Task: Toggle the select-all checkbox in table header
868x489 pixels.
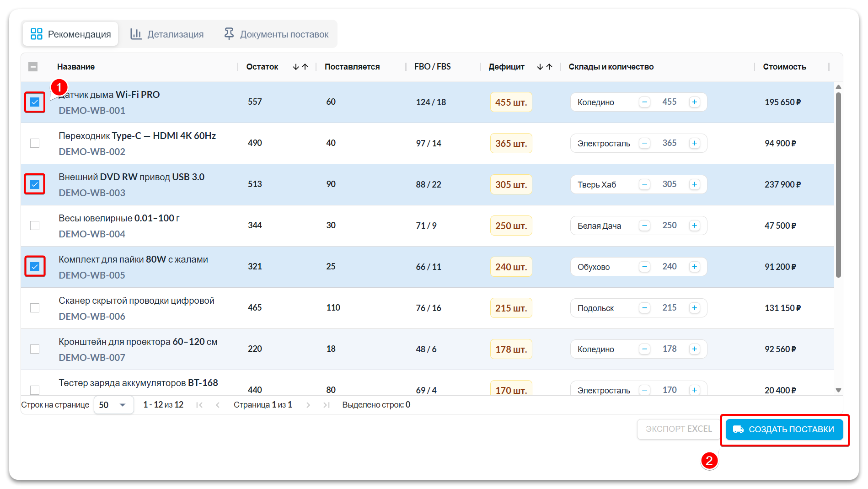Action: (x=33, y=67)
